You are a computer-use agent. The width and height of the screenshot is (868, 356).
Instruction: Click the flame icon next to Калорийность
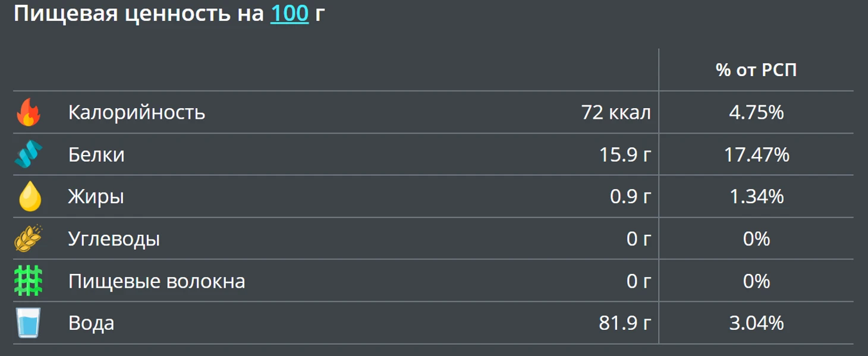tap(29, 112)
